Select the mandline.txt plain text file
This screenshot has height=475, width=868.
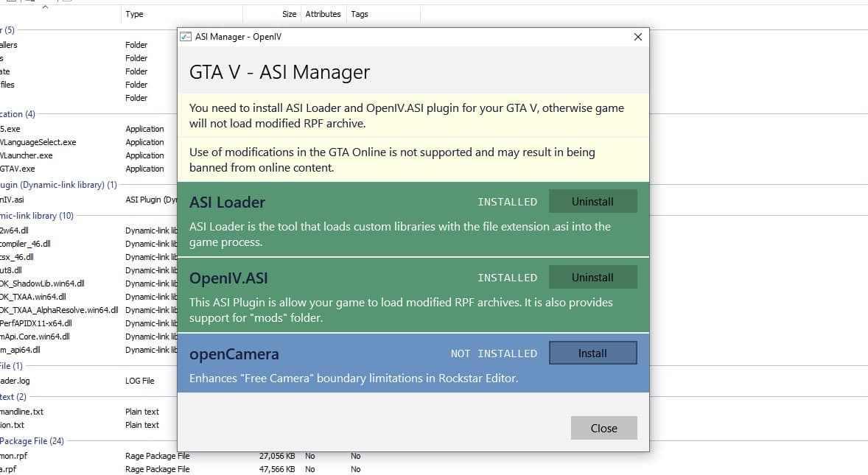coord(22,412)
